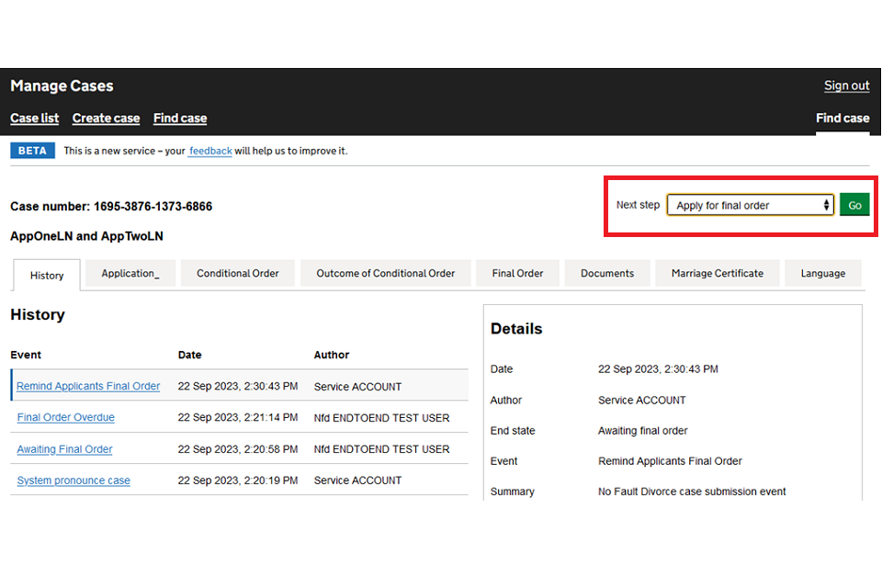Open the Next step dropdown
The width and height of the screenshot is (882, 588).
pos(751,205)
